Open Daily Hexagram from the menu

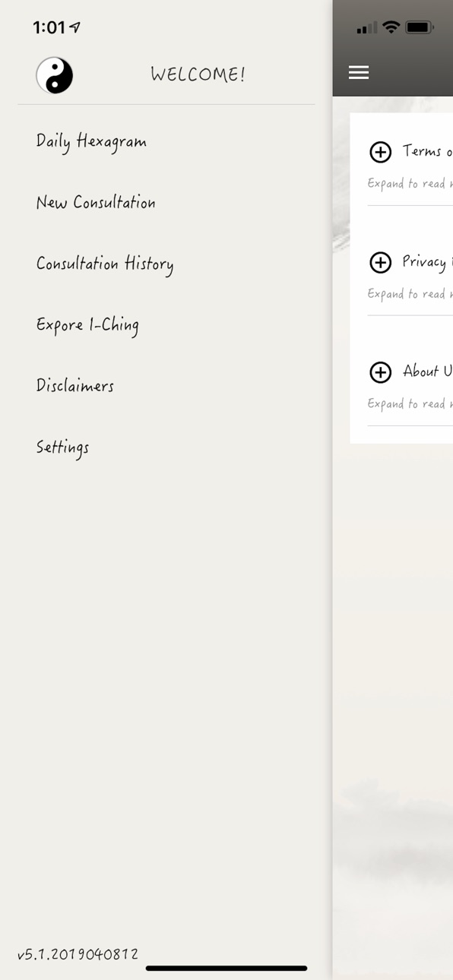click(91, 142)
